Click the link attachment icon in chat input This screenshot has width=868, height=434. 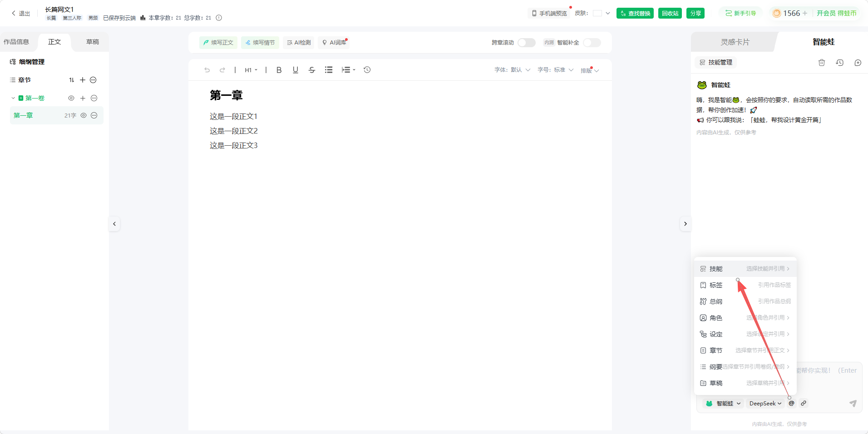[x=804, y=403]
